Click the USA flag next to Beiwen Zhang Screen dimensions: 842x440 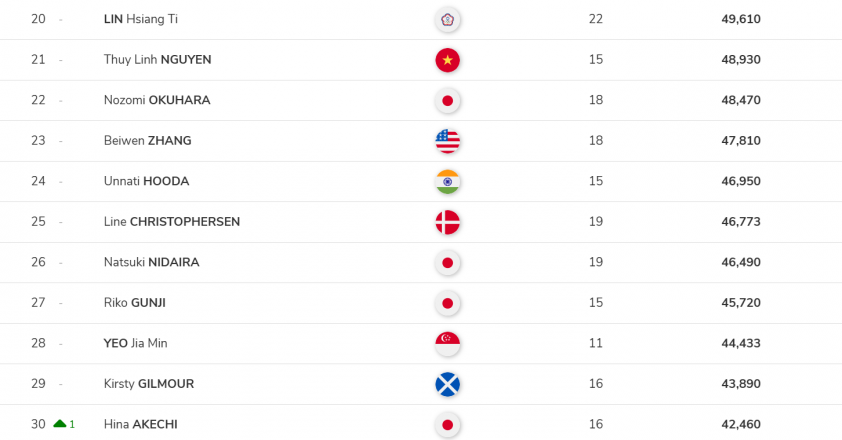pyautogui.click(x=447, y=141)
